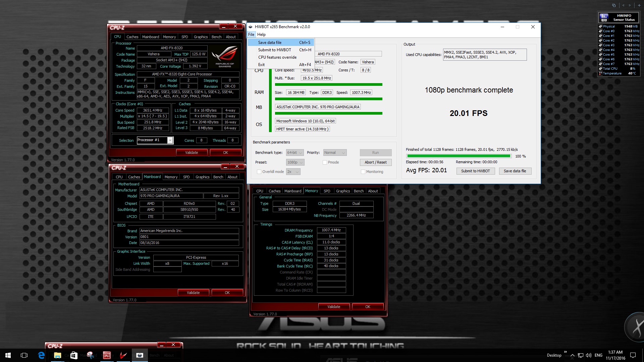The image size is (644, 362).
Task: Add a gadget using the plus icon
Action: [x=639, y=5]
